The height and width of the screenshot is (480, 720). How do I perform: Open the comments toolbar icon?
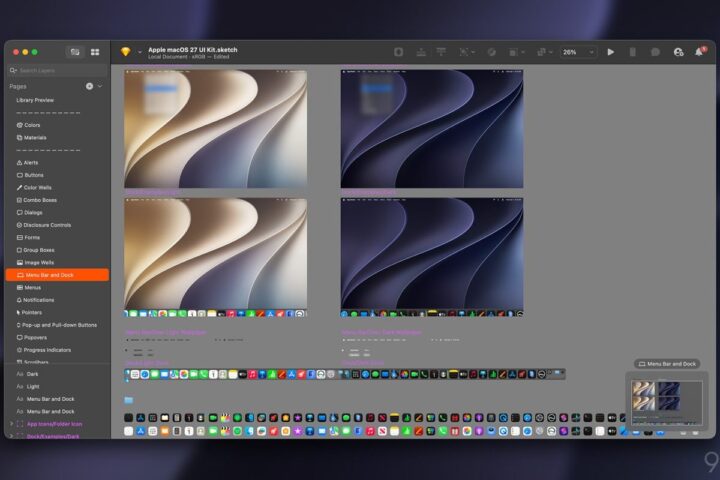point(655,52)
